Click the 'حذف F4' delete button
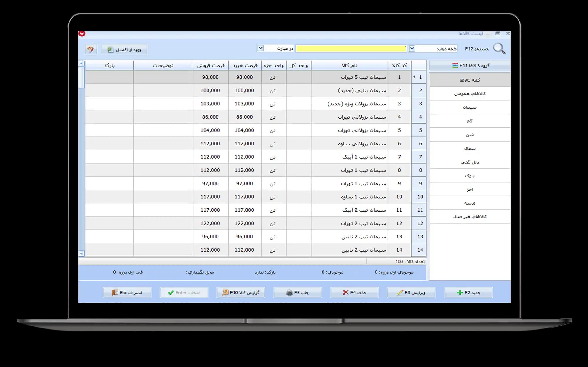Screen dimensions: 588x367 click(x=355, y=293)
